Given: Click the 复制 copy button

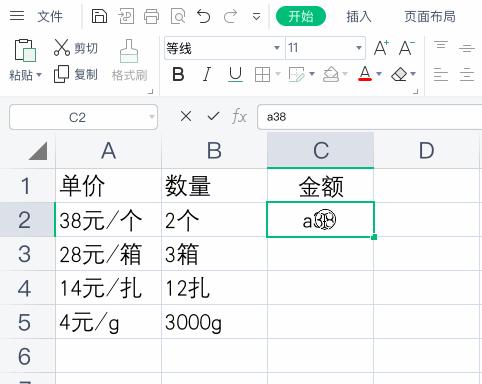Looking at the screenshot, I should 76,74.
